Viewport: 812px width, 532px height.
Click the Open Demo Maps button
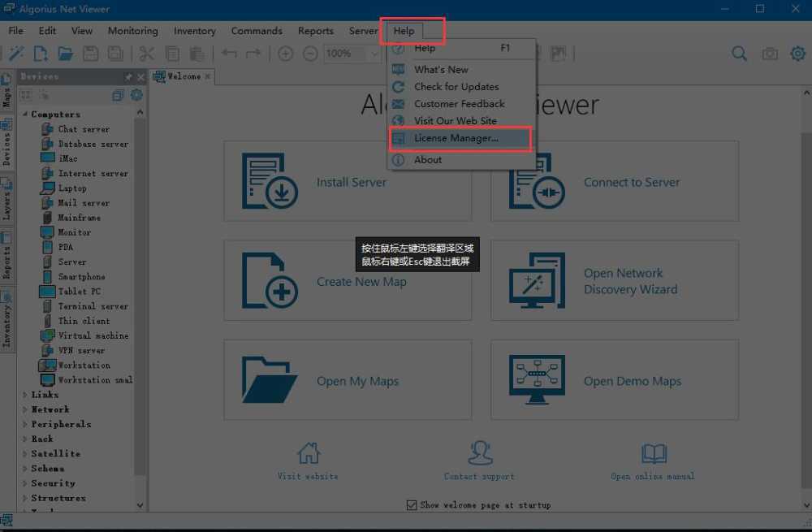point(614,379)
